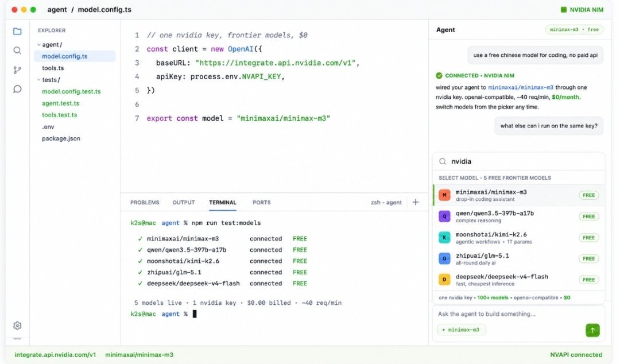Add a new terminal with plus icon

[x=416, y=202]
